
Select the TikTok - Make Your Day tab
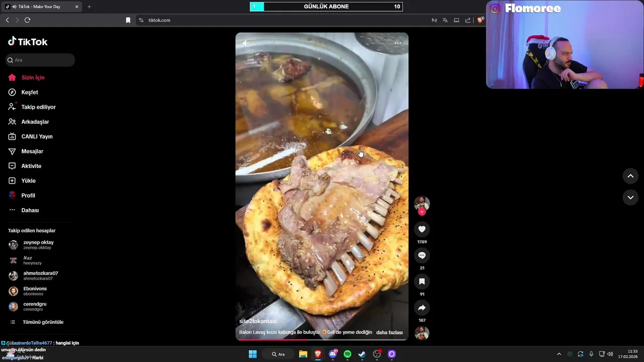coord(42,7)
